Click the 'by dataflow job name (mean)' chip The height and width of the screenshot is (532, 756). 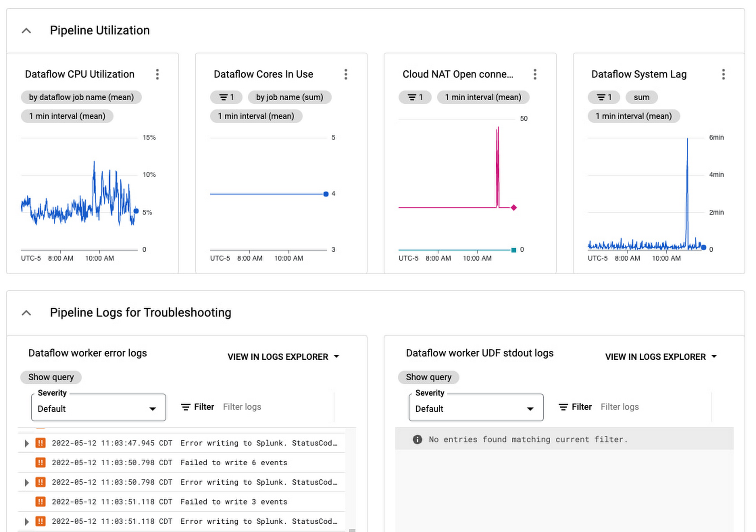click(81, 97)
